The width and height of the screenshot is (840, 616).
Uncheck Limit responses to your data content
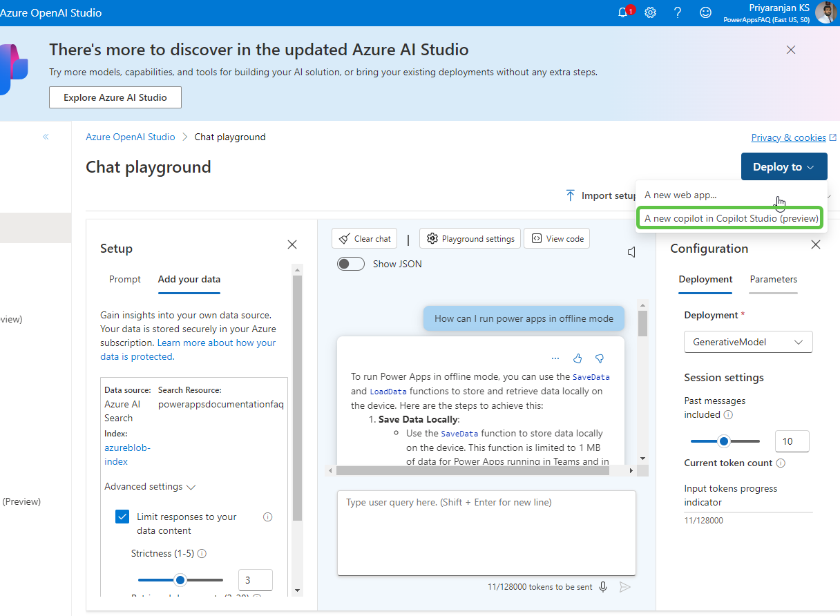point(122,517)
